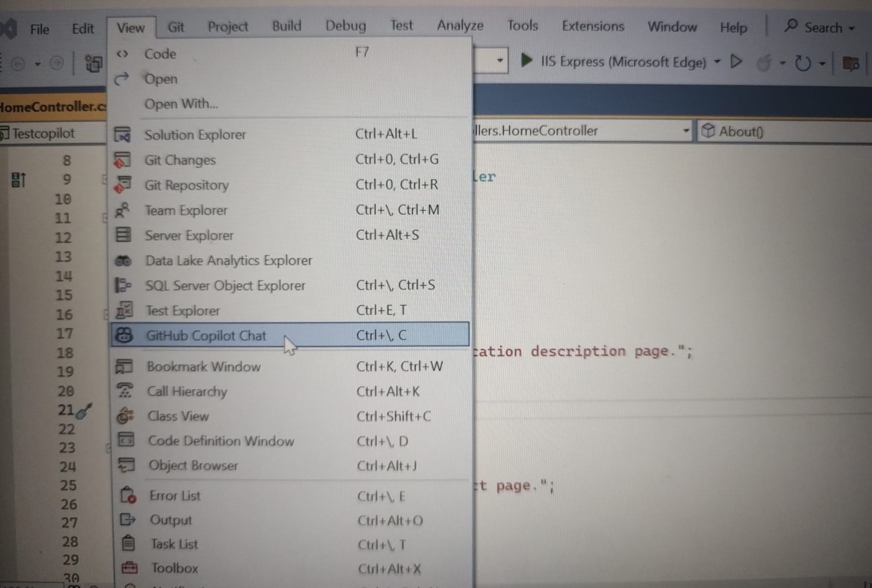Open the dropdown arrow beside hot reload

coord(782,63)
